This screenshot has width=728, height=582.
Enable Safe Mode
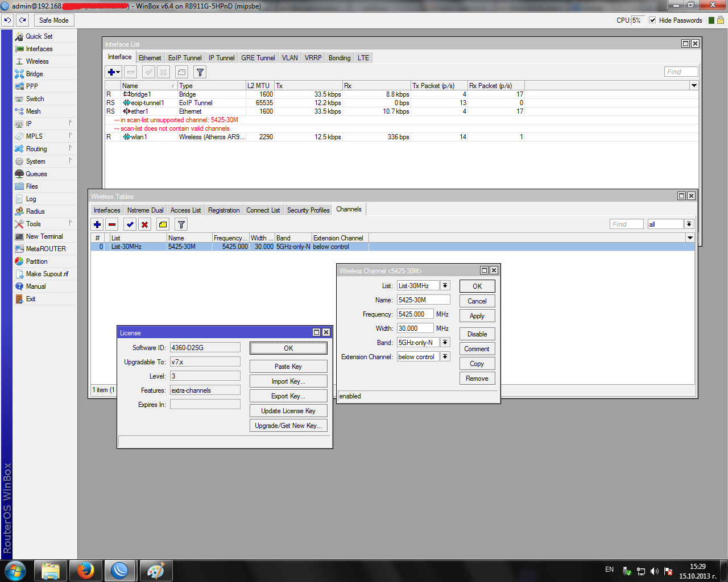53,20
